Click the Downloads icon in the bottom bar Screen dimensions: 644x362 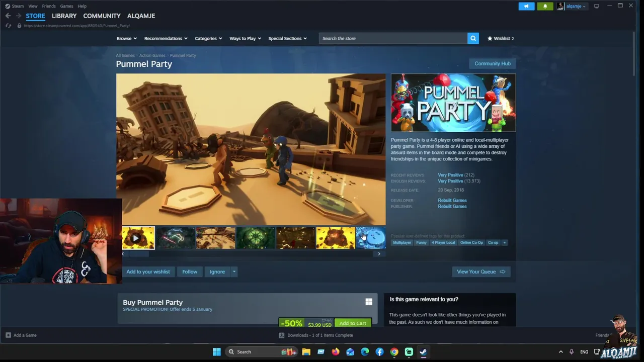(x=282, y=335)
